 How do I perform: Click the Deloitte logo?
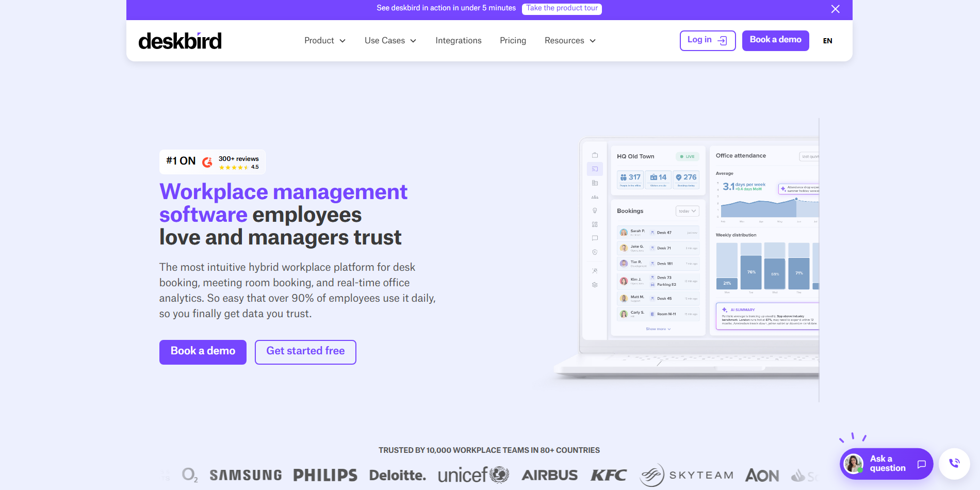coord(398,475)
